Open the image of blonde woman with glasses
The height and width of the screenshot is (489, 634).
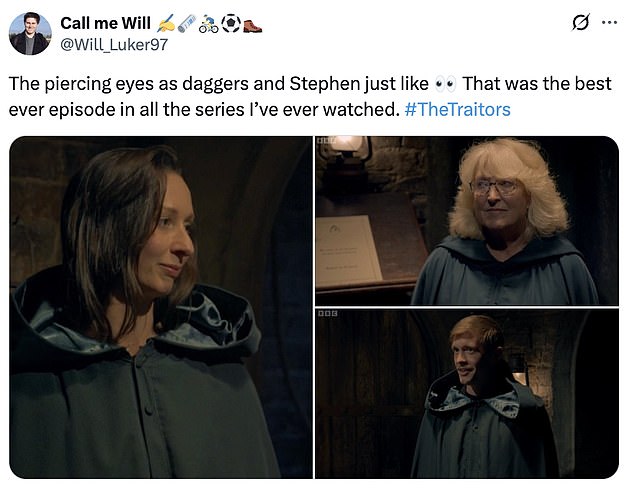tap(467, 221)
